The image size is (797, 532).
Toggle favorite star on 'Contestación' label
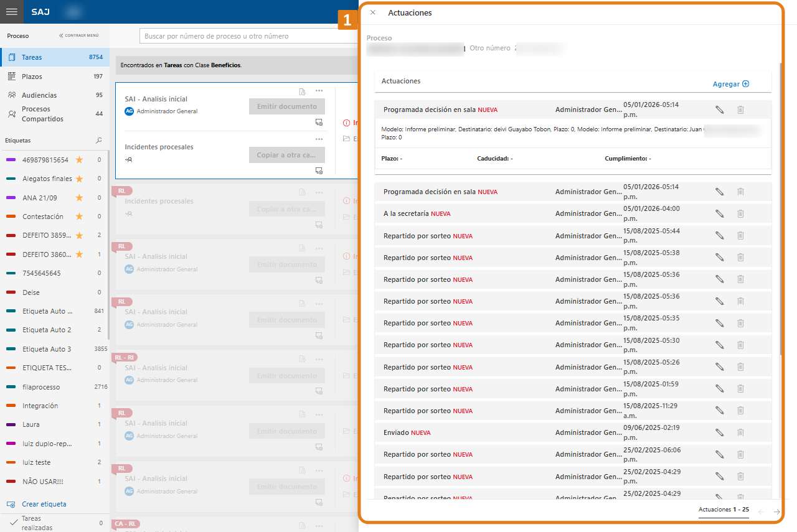click(79, 217)
